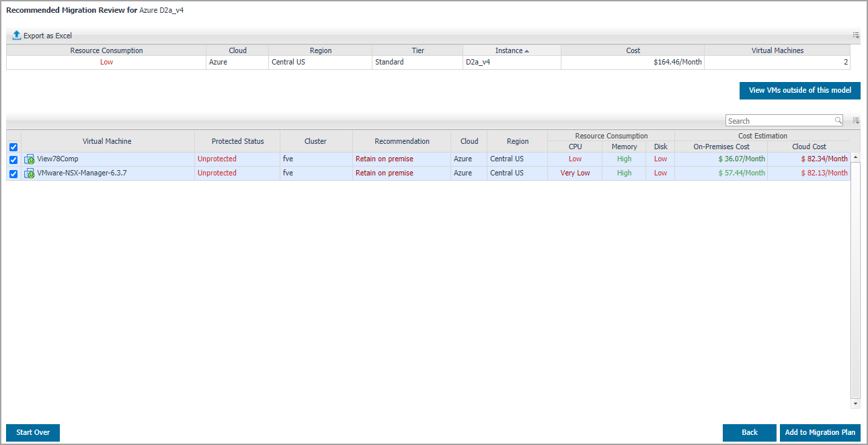The height and width of the screenshot is (445, 868).
Task: Toggle the select-all checkbox in header
Action: [13, 147]
